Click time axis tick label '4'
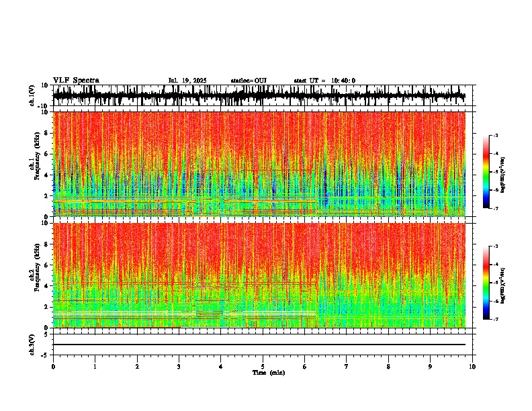Image resolution: width=532 pixels, height=411 pixels. point(221,367)
